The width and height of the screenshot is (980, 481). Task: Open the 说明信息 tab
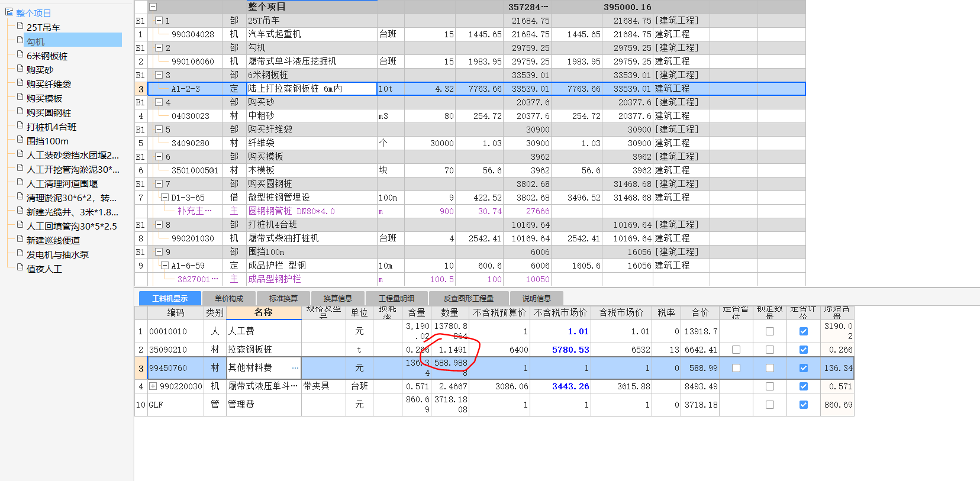537,299
